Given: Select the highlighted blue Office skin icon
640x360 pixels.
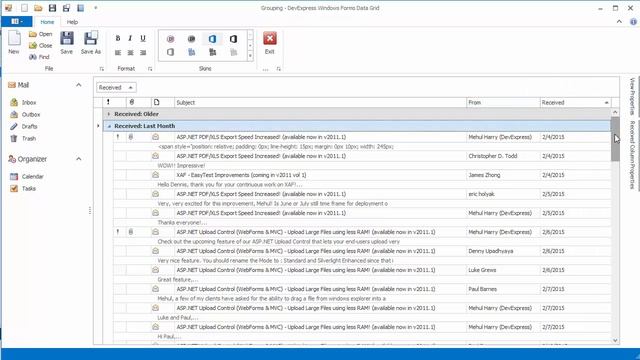Looking at the screenshot, I should (x=212, y=39).
